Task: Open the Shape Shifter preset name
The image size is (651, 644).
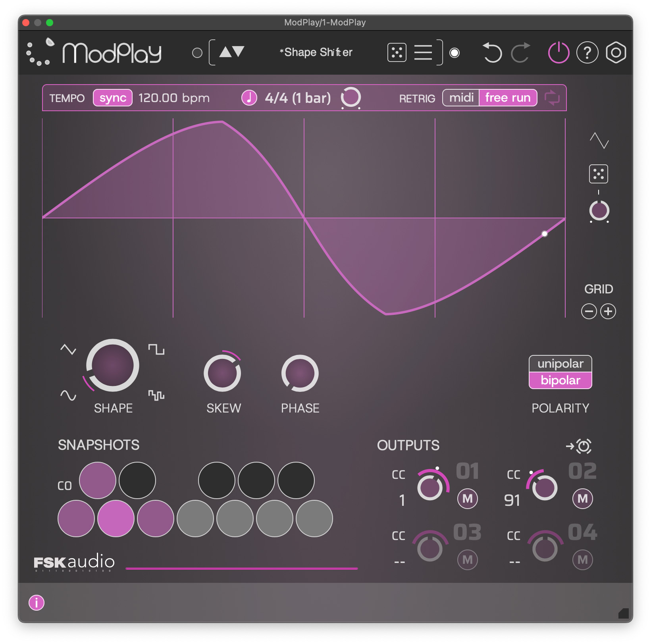Action: [x=316, y=52]
